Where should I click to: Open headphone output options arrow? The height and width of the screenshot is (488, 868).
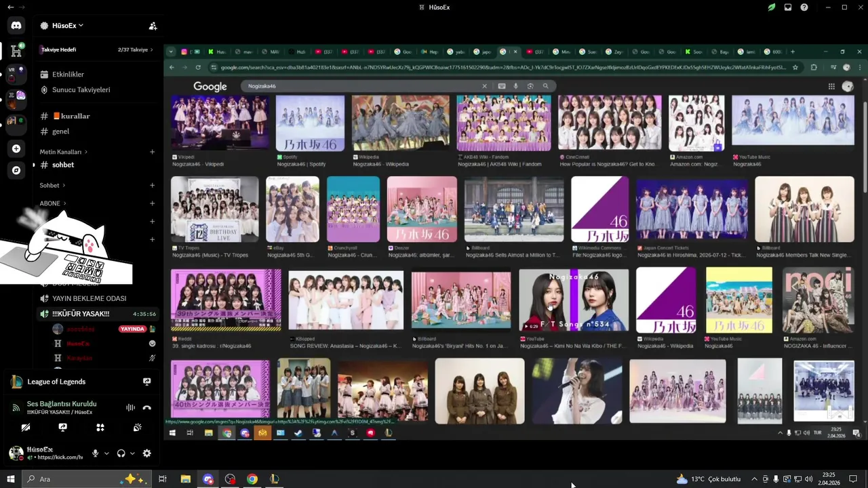(x=132, y=453)
